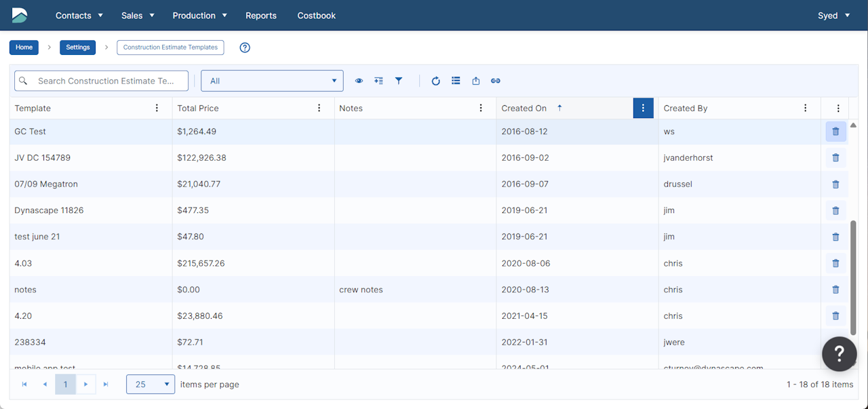Click the trash icon for Dynascape 11826
This screenshot has height=409, width=868.
tap(835, 210)
